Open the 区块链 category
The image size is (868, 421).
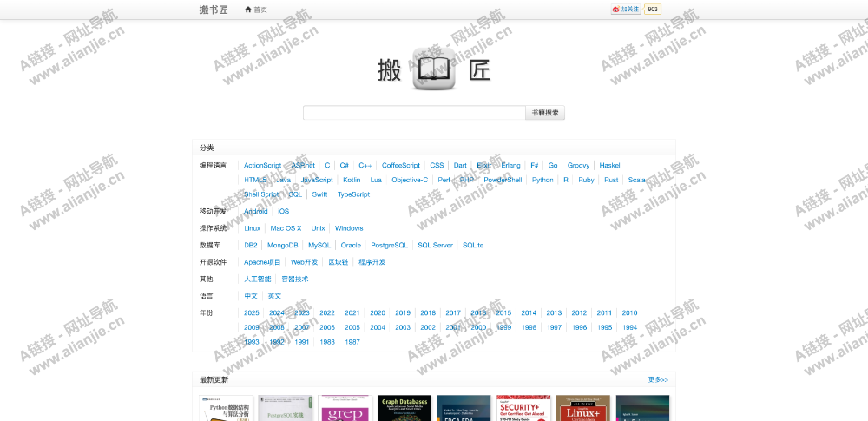(x=339, y=262)
